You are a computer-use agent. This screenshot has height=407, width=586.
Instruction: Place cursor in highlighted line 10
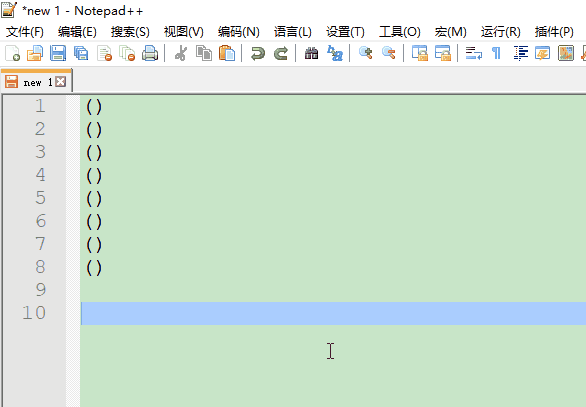point(333,313)
